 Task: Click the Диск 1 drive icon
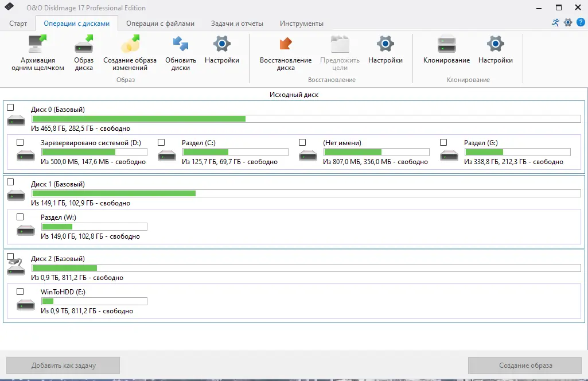(x=16, y=195)
